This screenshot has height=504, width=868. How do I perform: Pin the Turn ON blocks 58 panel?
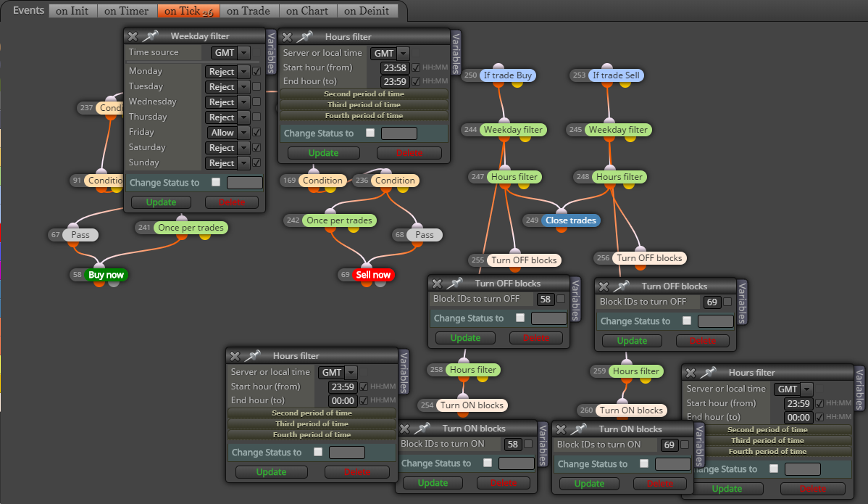422,428
